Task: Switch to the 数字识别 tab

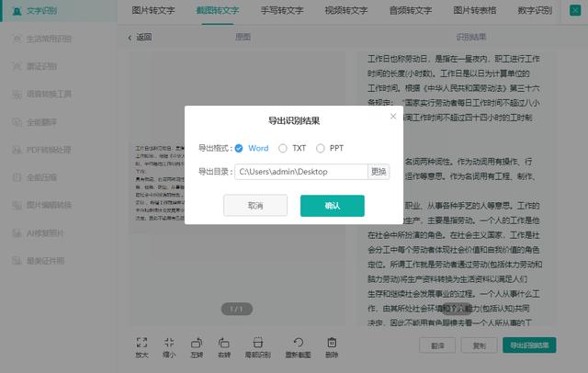Action: [x=535, y=10]
